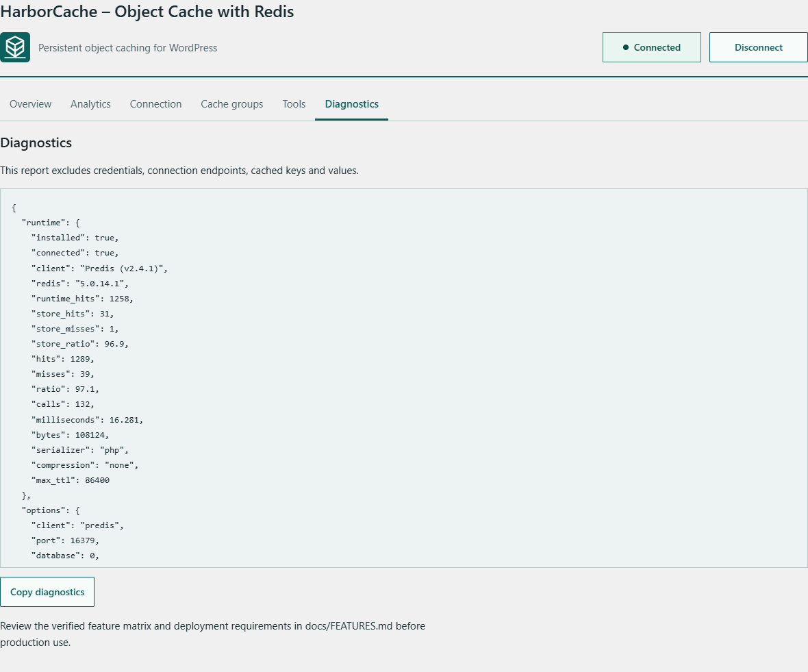The height and width of the screenshot is (672, 808).
Task: Click the report exclusion notice text
Action: click(179, 171)
